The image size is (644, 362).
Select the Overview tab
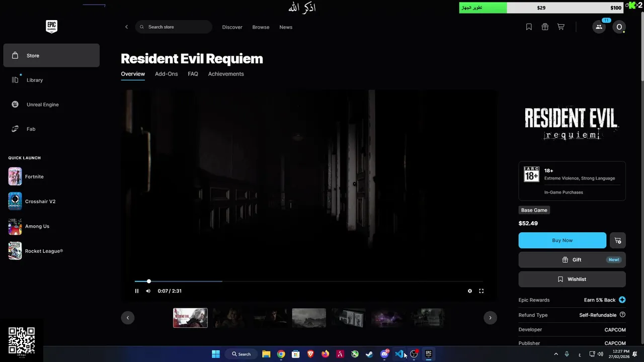133,74
